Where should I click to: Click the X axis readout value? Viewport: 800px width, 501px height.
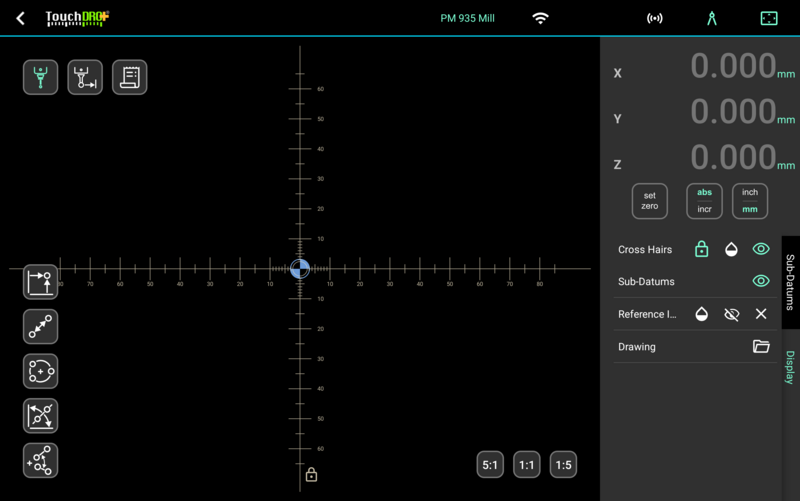point(733,66)
